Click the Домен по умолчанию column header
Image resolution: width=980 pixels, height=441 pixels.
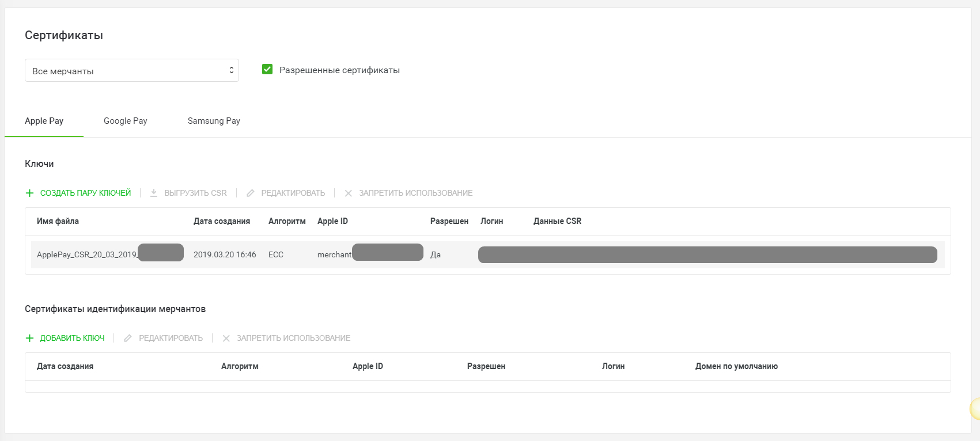coord(736,366)
